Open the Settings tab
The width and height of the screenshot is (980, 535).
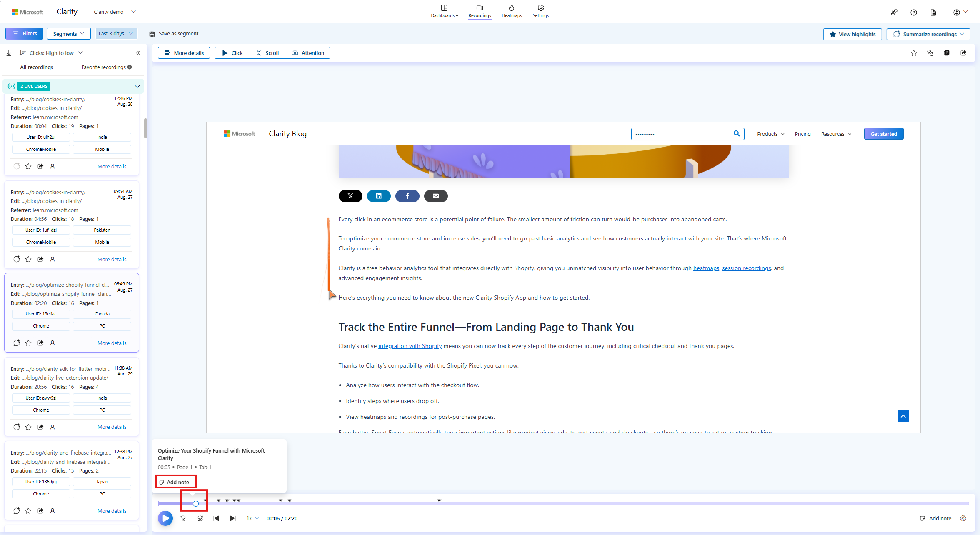tap(540, 11)
